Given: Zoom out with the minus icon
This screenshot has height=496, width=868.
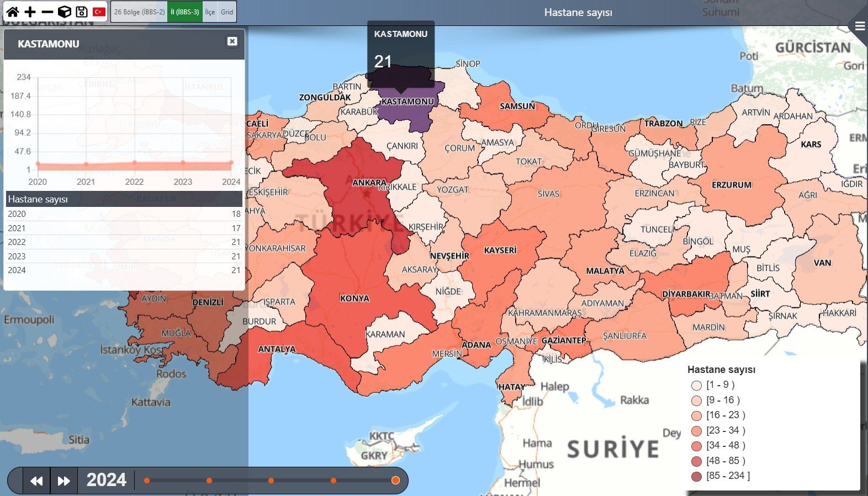Looking at the screenshot, I should tap(47, 12).
